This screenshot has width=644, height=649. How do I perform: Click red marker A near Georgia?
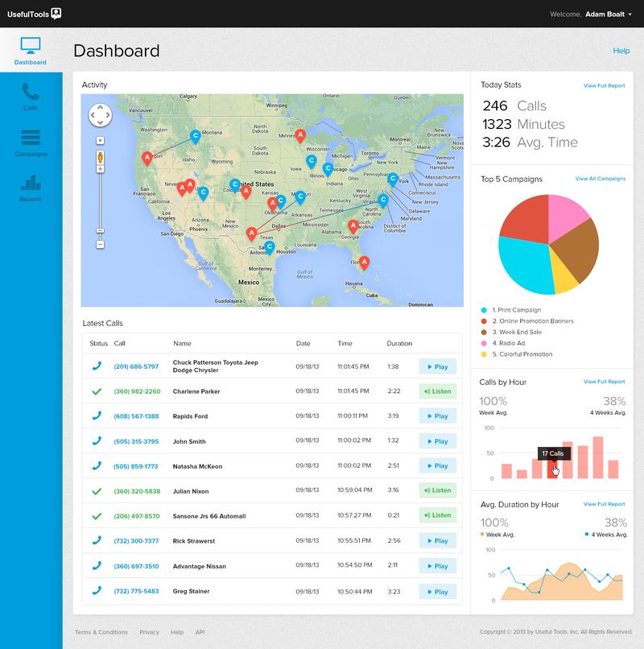click(353, 226)
